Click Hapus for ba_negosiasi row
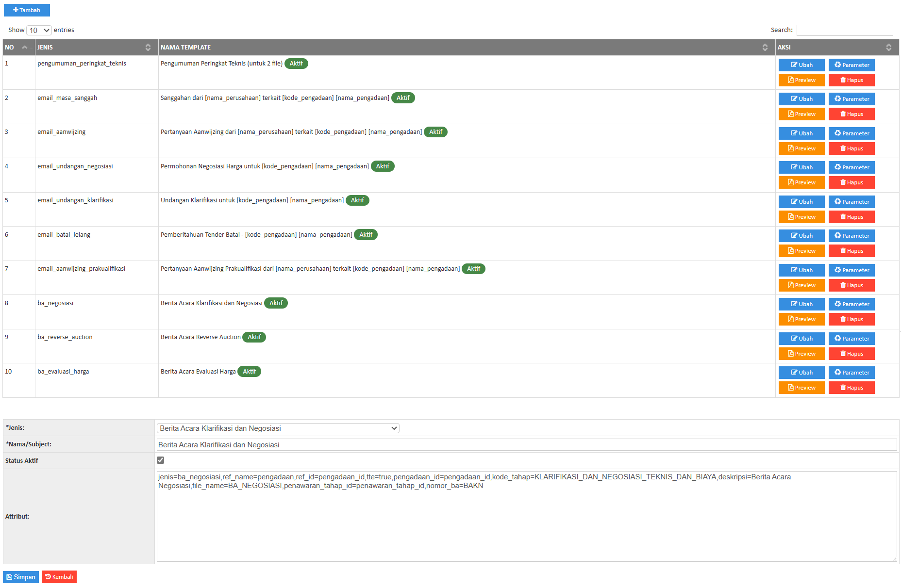 [852, 319]
